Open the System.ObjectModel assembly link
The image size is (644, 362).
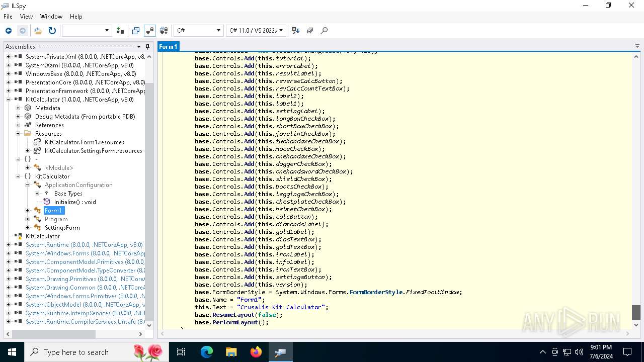85,305
